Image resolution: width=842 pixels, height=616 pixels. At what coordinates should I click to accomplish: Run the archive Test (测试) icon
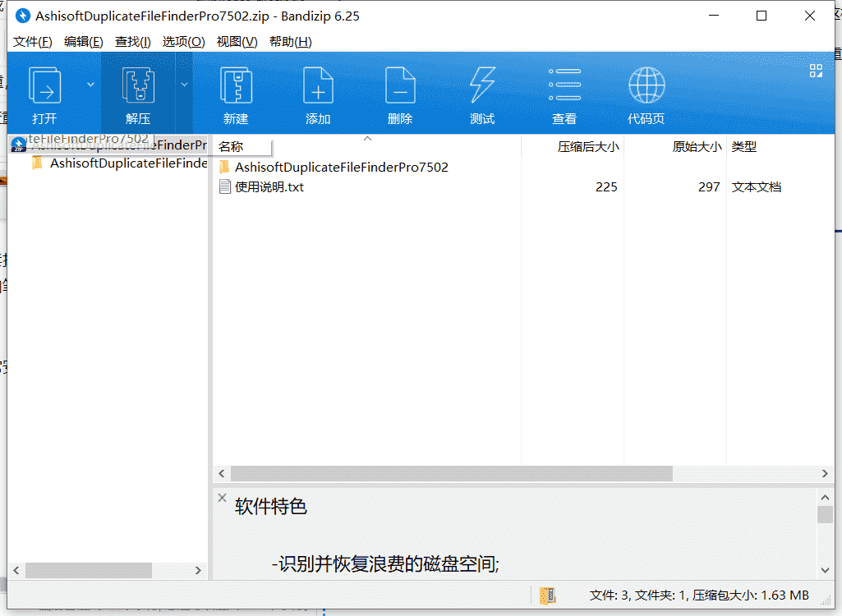click(482, 85)
